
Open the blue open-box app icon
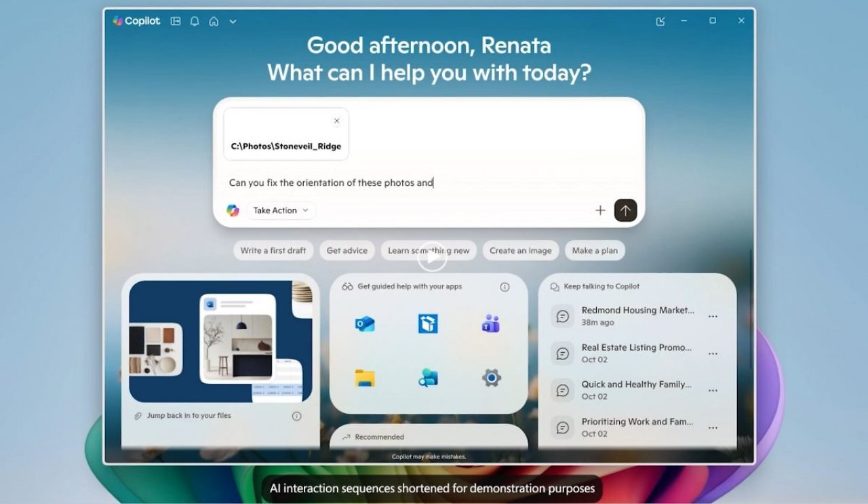(x=428, y=324)
